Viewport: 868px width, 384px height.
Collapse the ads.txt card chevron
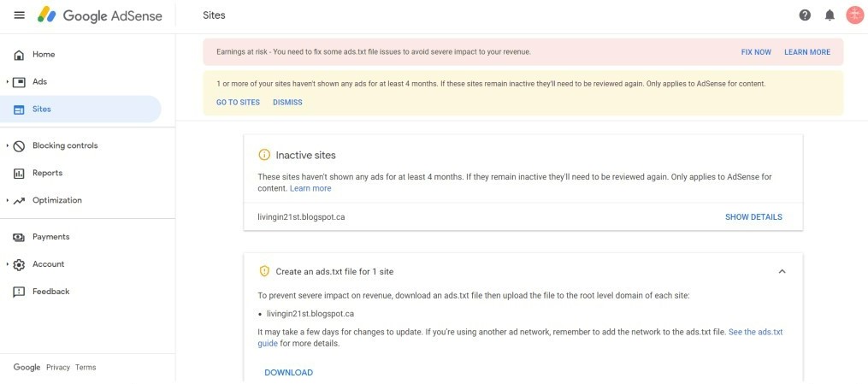pyautogui.click(x=782, y=271)
